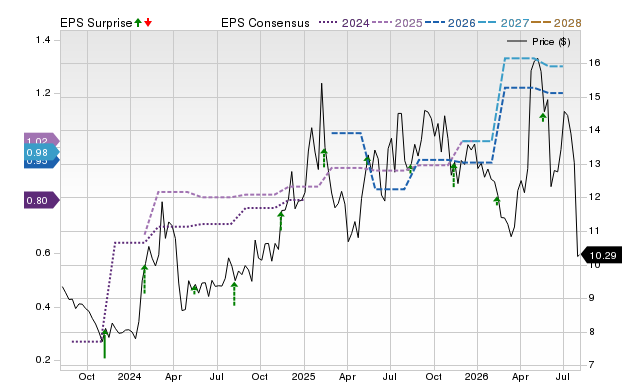Click the green surprise arrow in November 2024
This screenshot has width=640, height=382.
tap(281, 221)
